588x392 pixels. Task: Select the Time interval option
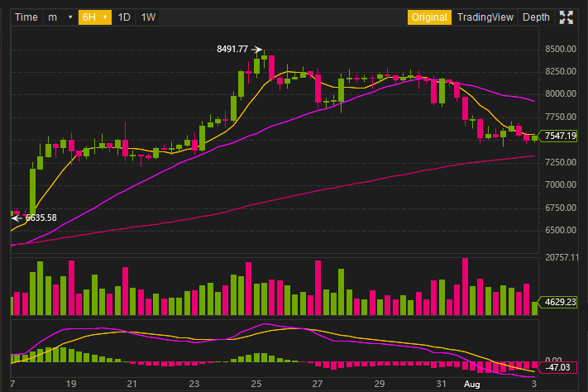point(26,17)
